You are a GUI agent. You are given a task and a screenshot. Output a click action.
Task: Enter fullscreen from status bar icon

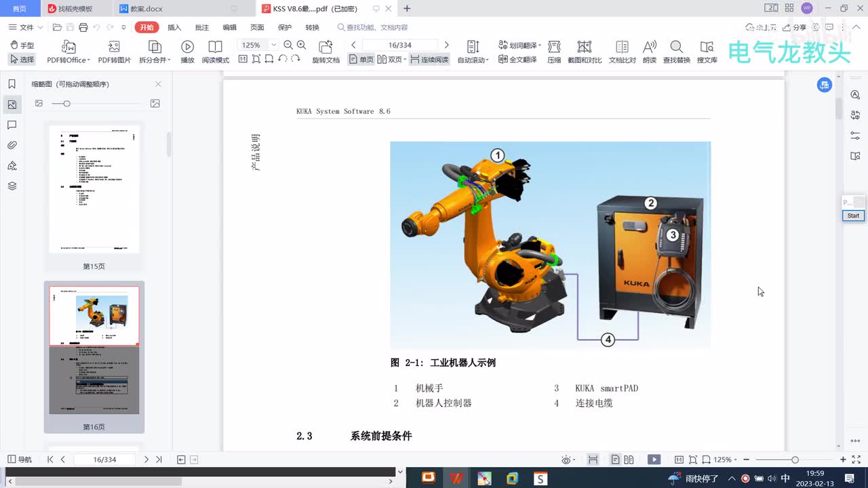tap(856, 459)
